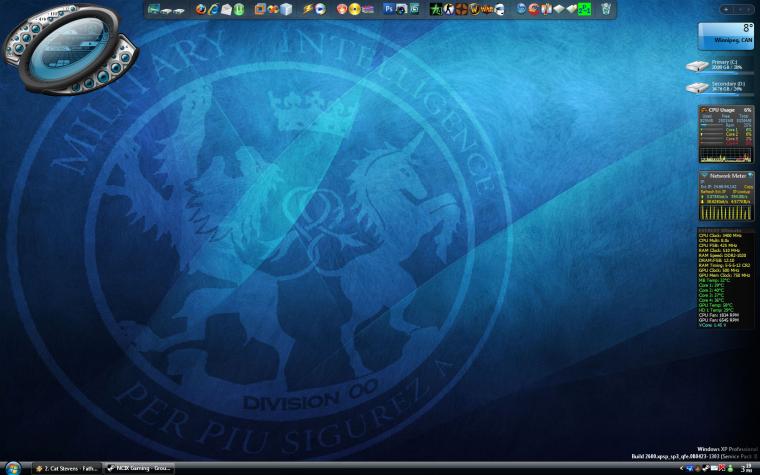Open the white helmet game icon
Screen dimensions: 760x475
(499, 9)
